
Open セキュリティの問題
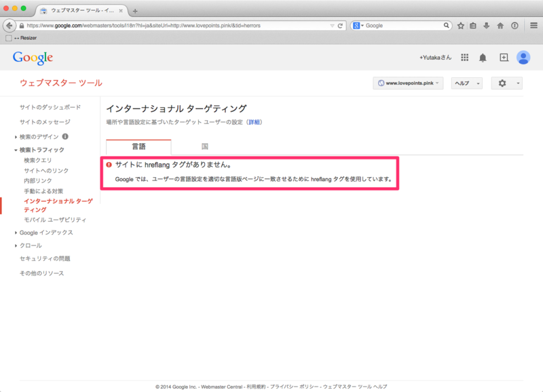[x=45, y=259]
